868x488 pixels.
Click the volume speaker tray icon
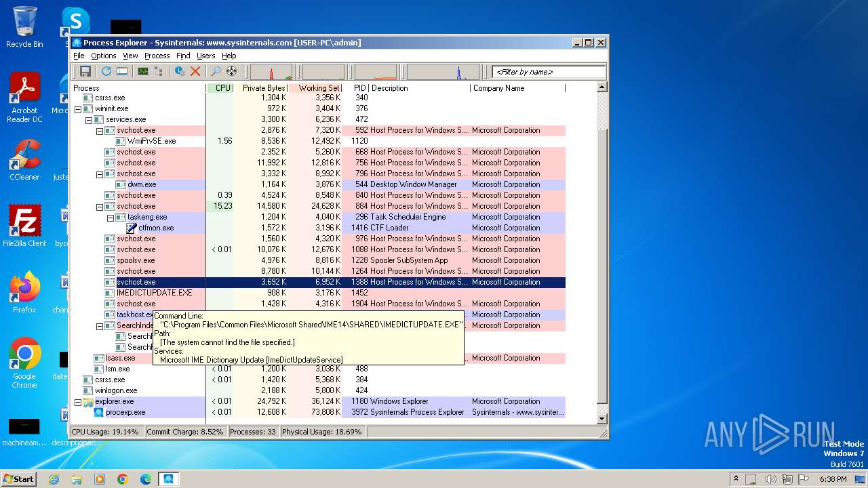(x=770, y=479)
